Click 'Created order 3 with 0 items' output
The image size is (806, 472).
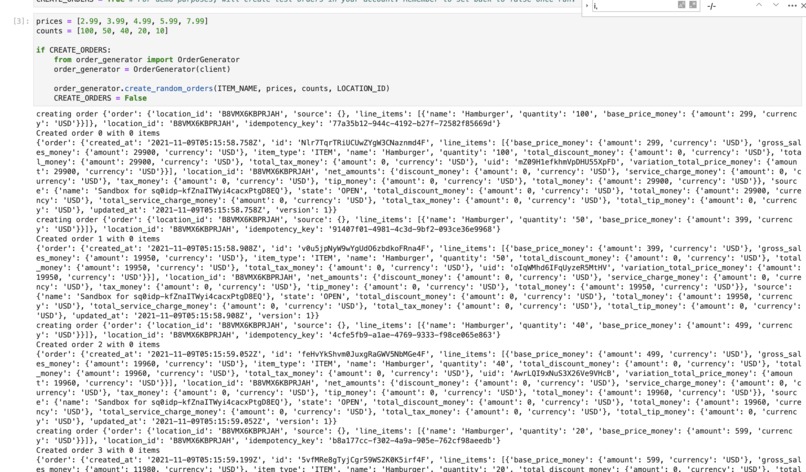pos(98,450)
